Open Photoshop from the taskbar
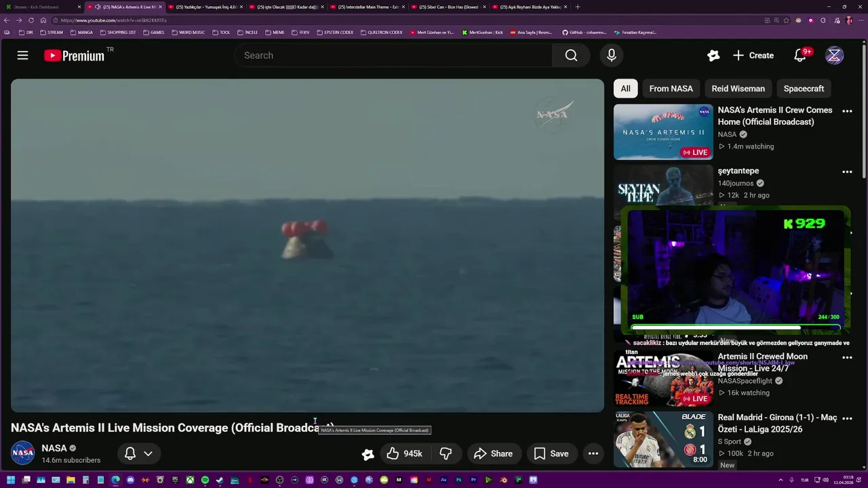The image size is (868, 488). (458, 480)
